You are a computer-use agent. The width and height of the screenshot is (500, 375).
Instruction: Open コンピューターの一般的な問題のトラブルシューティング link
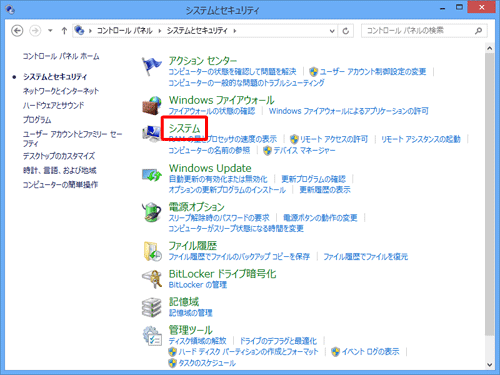246,83
